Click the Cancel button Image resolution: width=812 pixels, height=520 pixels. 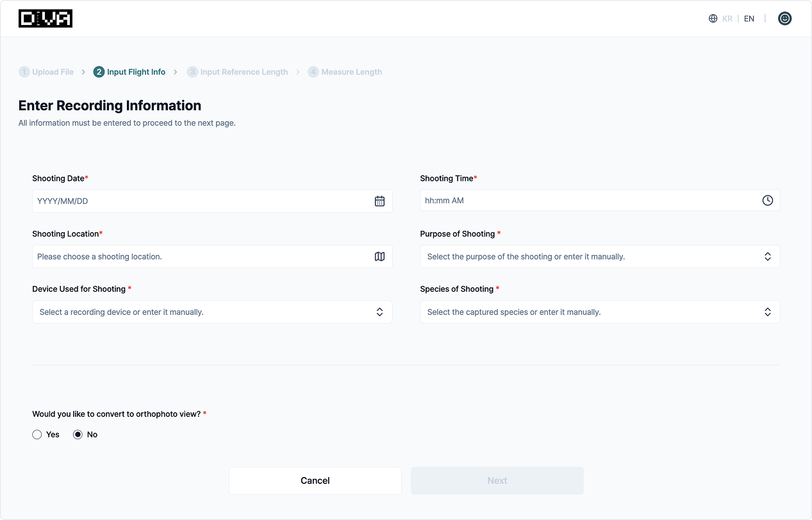tap(315, 481)
